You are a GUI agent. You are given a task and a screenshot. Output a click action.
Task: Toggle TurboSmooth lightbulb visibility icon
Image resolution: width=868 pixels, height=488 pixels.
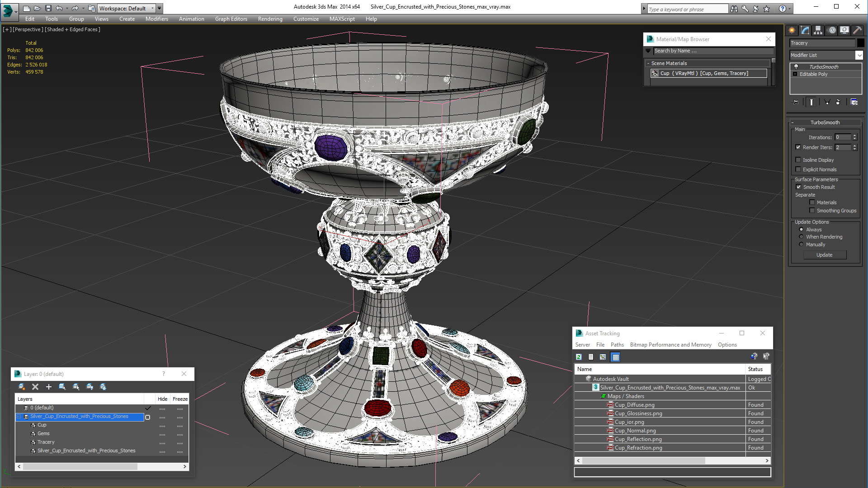click(x=796, y=66)
